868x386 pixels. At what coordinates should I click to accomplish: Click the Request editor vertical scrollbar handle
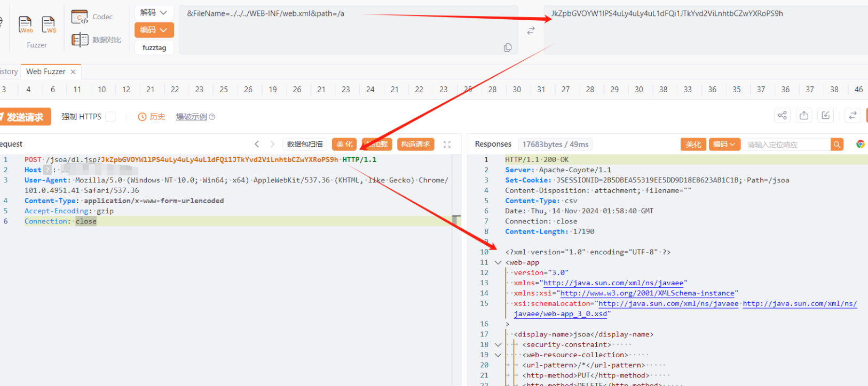click(x=456, y=220)
